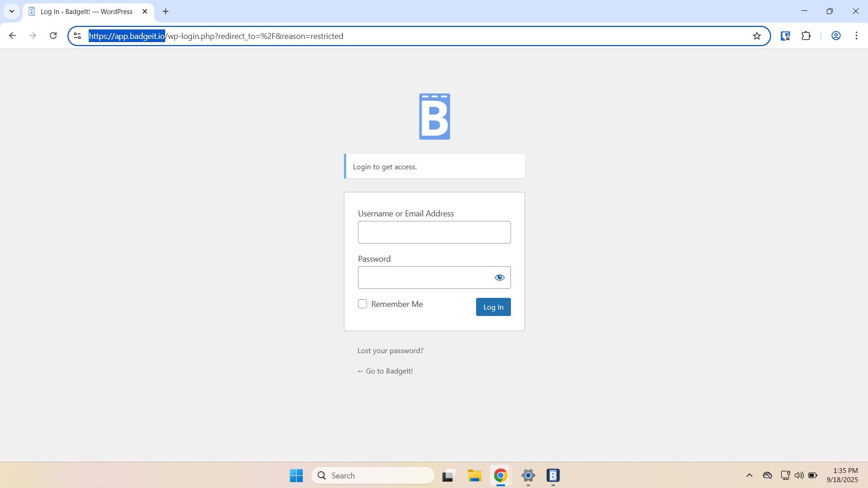Image resolution: width=868 pixels, height=488 pixels.
Task: Click the battery tray icon
Action: coord(813,475)
